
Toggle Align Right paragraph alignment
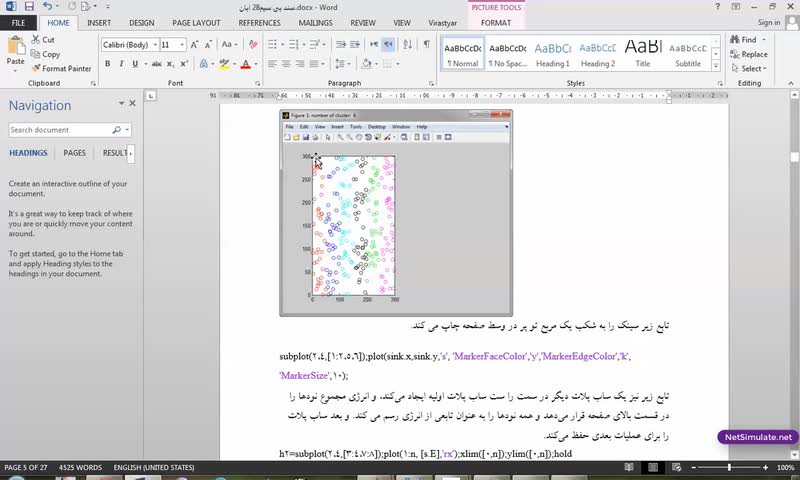pos(300,64)
